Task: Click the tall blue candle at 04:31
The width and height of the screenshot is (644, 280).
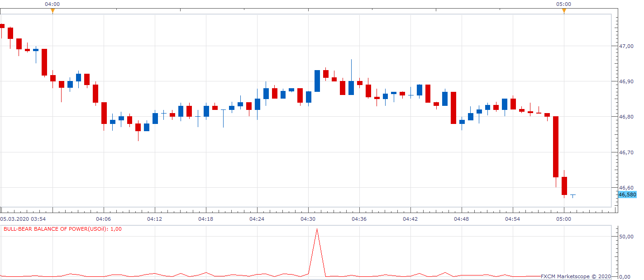Action: pos(317,81)
